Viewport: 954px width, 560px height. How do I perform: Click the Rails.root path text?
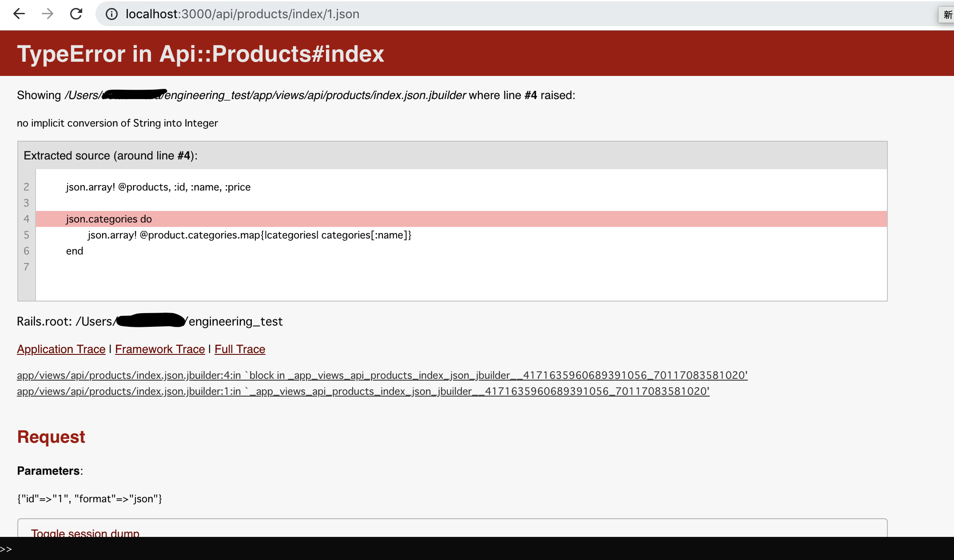[149, 321]
